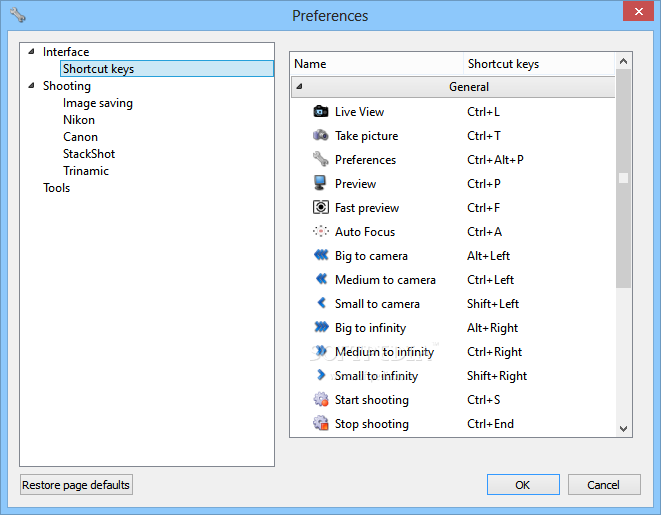
Task: Click the Ctrl+Right shortcut cell
Action: click(x=494, y=352)
